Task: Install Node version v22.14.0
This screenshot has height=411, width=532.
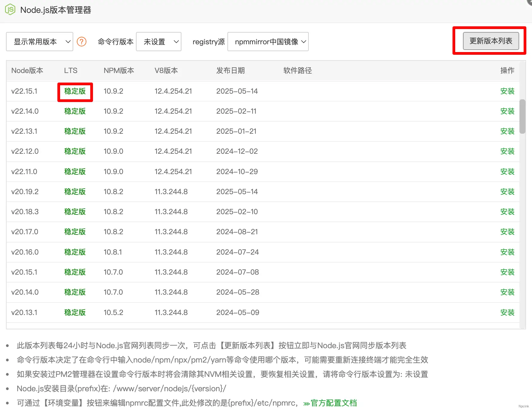Action: [x=507, y=111]
